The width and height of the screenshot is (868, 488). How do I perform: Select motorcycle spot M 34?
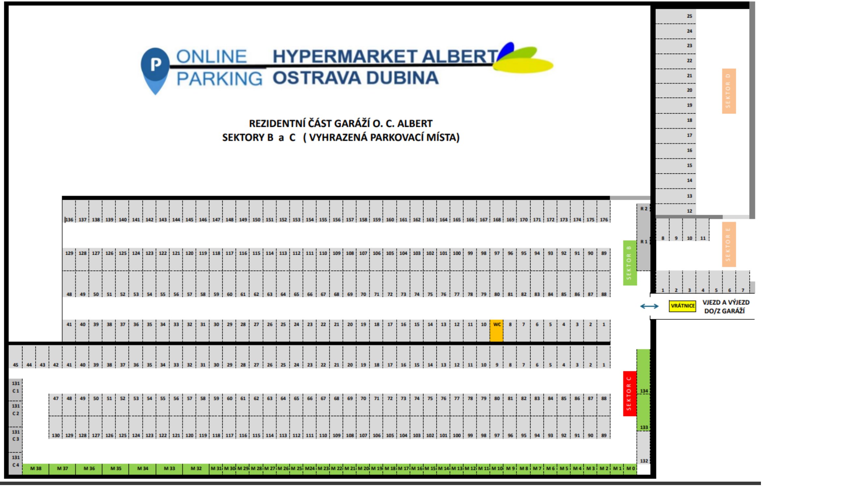coord(143,469)
